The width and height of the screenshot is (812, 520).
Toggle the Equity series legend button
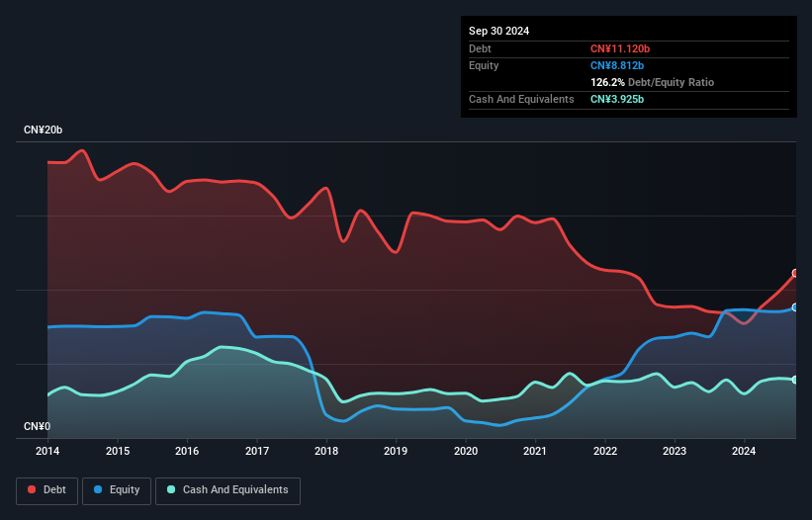(117, 490)
